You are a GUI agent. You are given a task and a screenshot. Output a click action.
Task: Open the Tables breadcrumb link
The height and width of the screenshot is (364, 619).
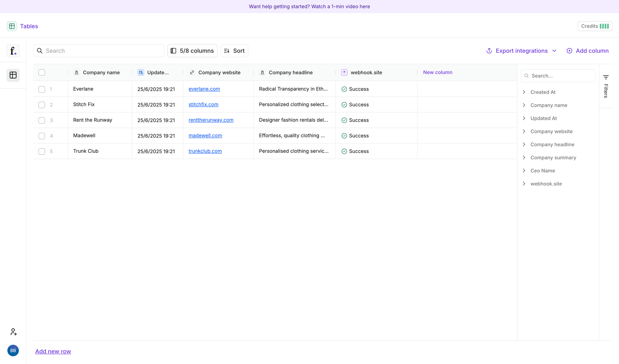click(29, 26)
